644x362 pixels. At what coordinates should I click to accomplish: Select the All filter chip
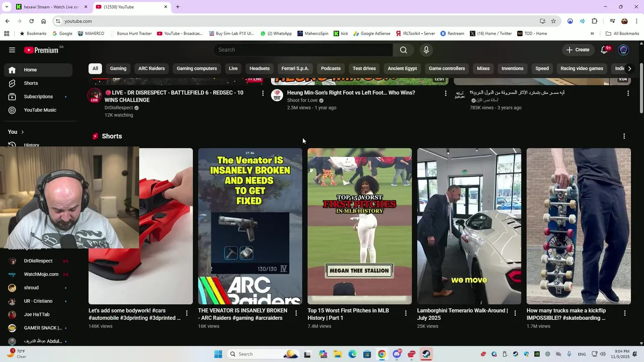click(95, 68)
